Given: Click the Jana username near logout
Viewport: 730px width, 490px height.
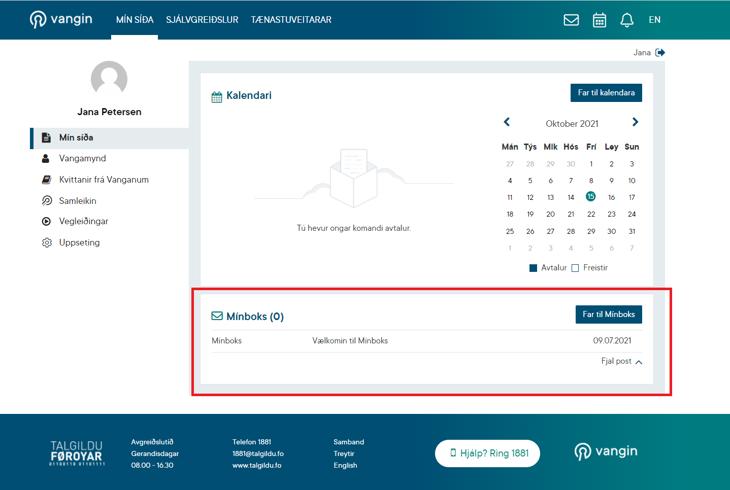Looking at the screenshot, I should click(642, 53).
